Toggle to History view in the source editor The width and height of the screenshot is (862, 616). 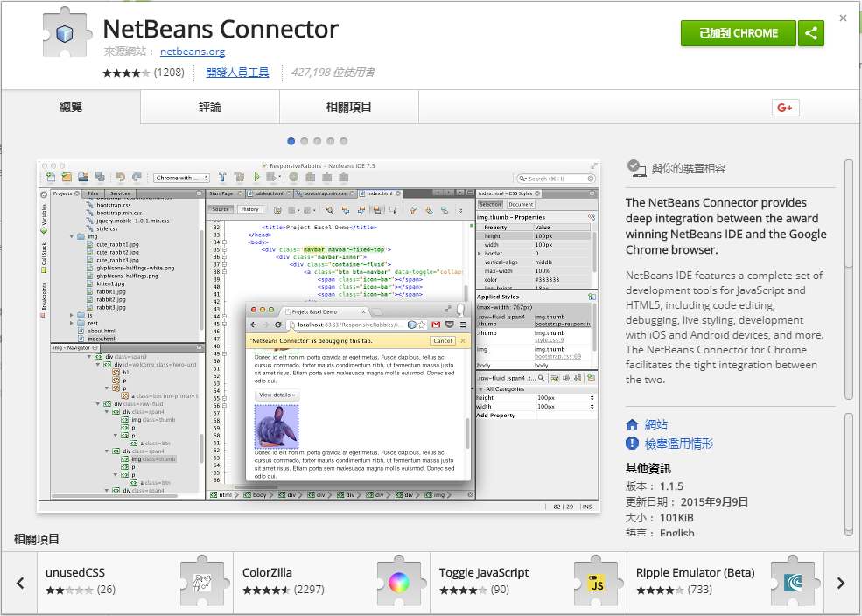[252, 208]
